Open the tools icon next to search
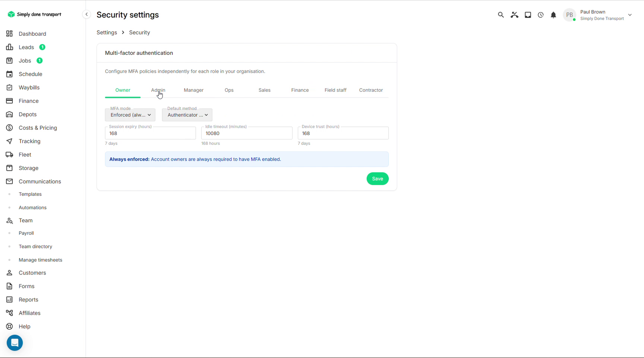 point(514,15)
